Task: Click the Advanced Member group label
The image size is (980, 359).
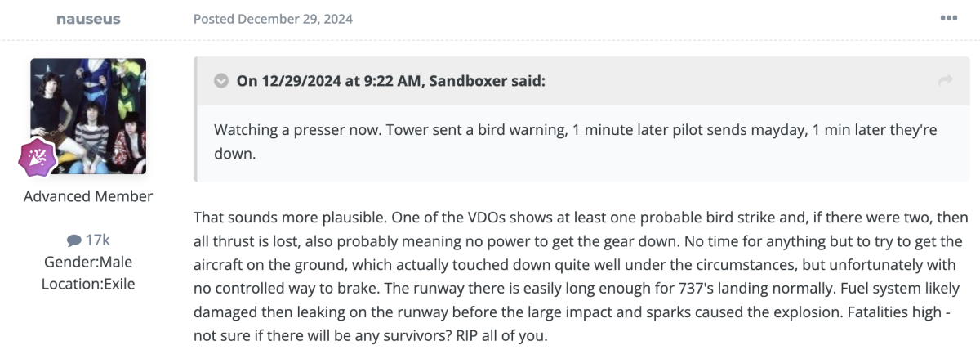Action: coord(88,196)
